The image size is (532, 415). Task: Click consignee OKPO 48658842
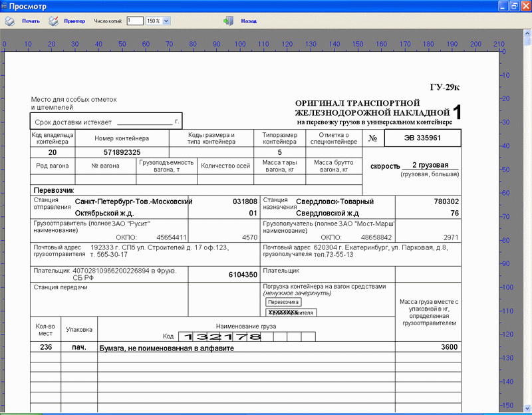point(376,237)
